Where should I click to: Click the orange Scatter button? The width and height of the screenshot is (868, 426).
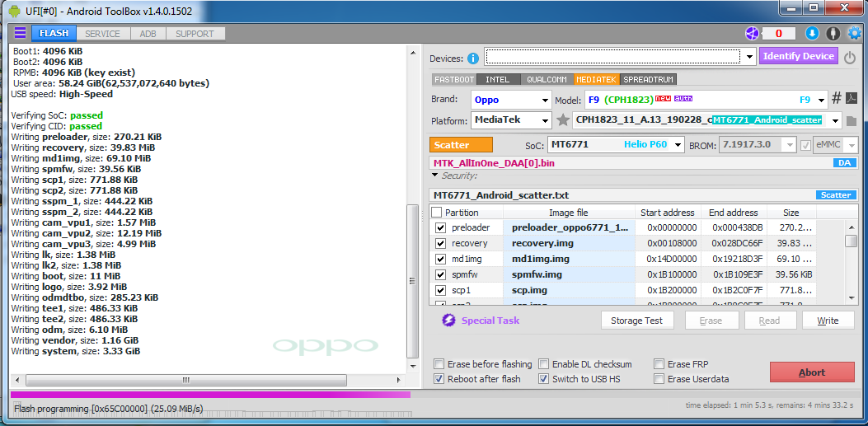[x=461, y=145]
